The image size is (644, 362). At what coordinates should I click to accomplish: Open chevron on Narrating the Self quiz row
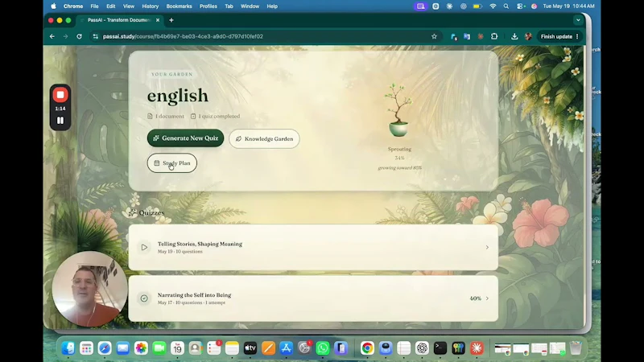click(487, 298)
